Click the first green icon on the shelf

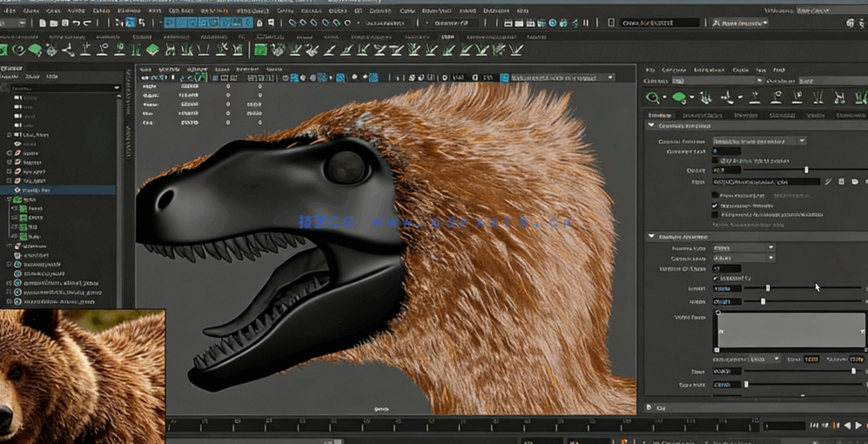pyautogui.click(x=4, y=50)
